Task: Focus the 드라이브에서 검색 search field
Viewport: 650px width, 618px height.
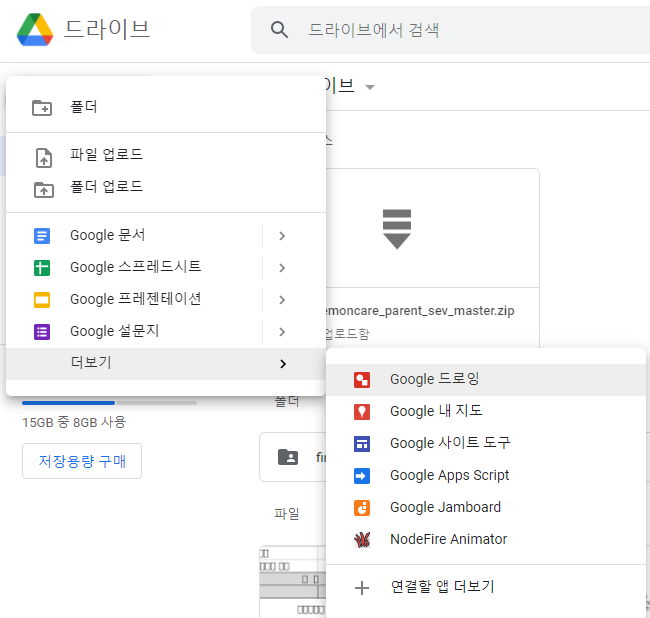Action: tap(451, 30)
